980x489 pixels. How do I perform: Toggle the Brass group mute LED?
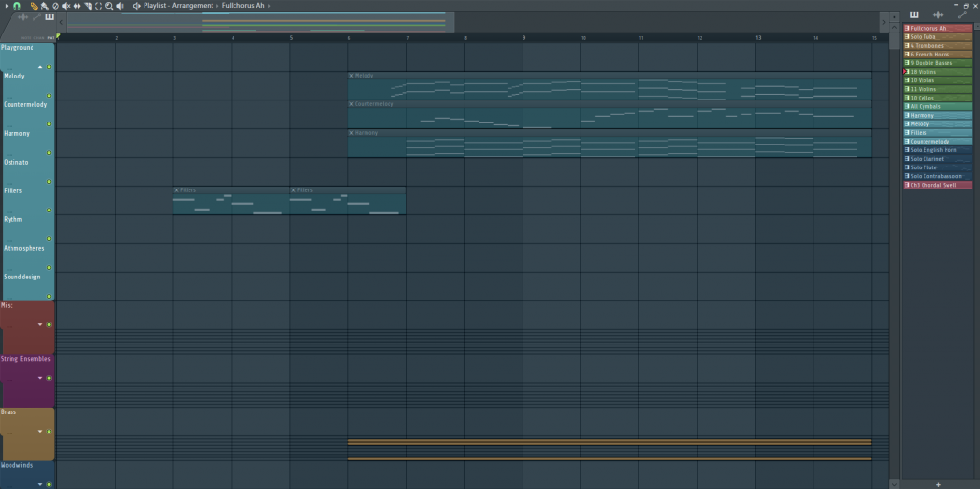click(x=49, y=432)
